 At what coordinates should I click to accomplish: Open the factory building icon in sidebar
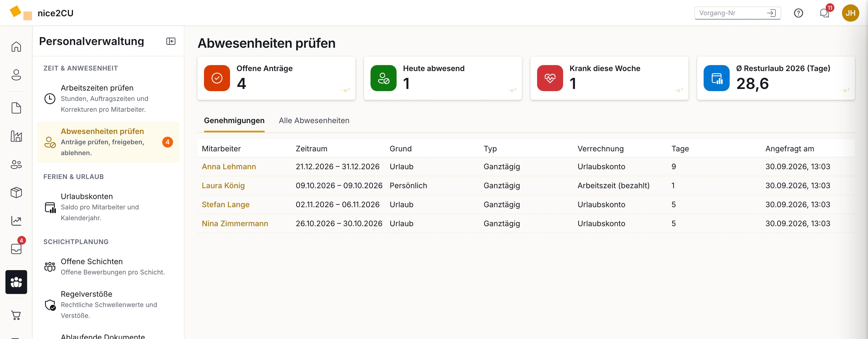16,136
